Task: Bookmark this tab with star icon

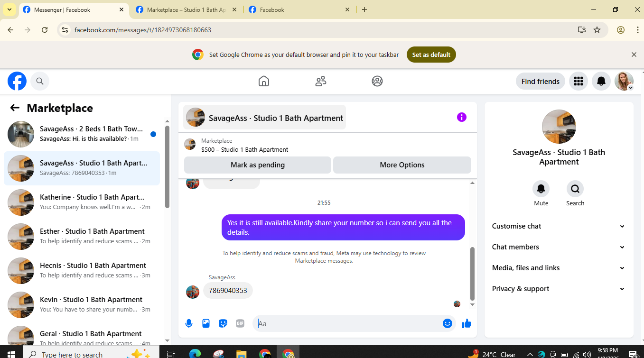Action: (597, 30)
